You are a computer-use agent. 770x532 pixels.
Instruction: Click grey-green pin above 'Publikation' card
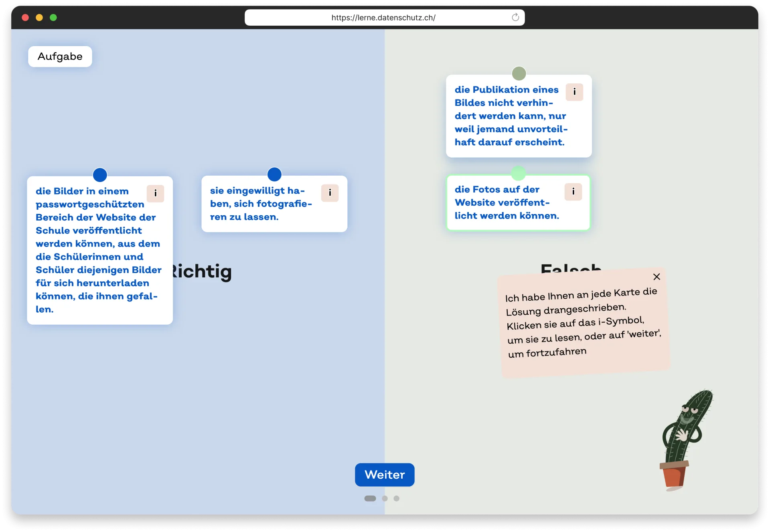(519, 73)
